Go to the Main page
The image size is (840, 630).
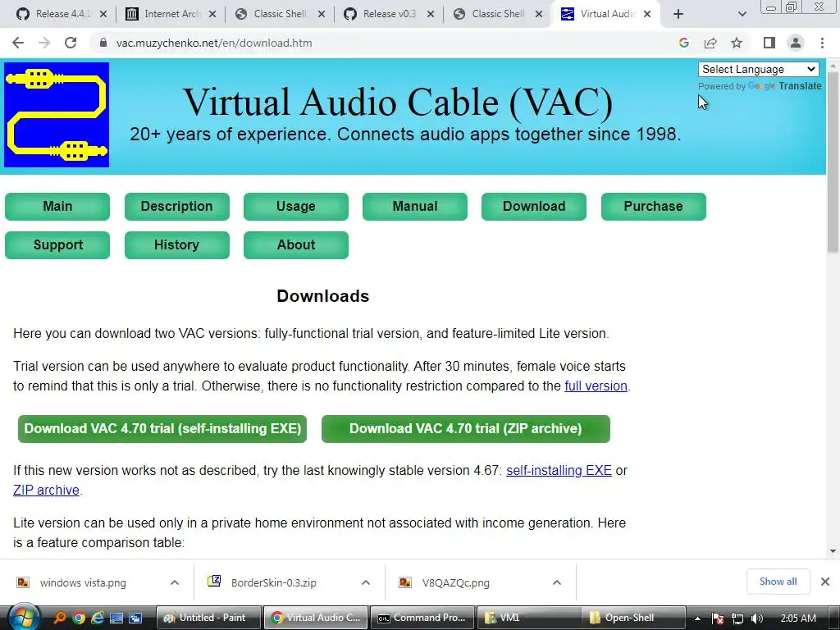pos(57,206)
